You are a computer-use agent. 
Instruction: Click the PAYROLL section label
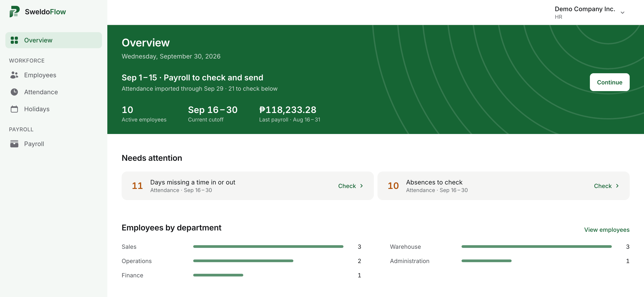coord(21,130)
